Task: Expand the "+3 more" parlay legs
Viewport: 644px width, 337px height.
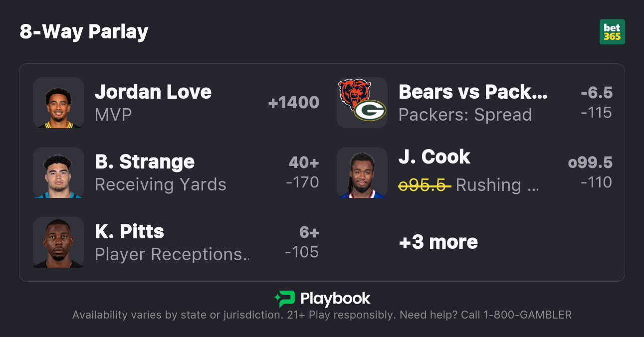Action: pos(438,242)
